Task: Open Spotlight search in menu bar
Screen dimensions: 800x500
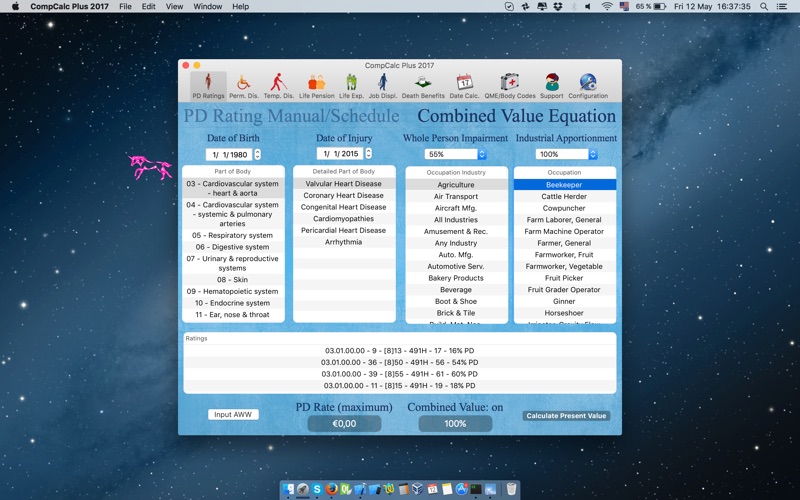Action: [x=764, y=7]
